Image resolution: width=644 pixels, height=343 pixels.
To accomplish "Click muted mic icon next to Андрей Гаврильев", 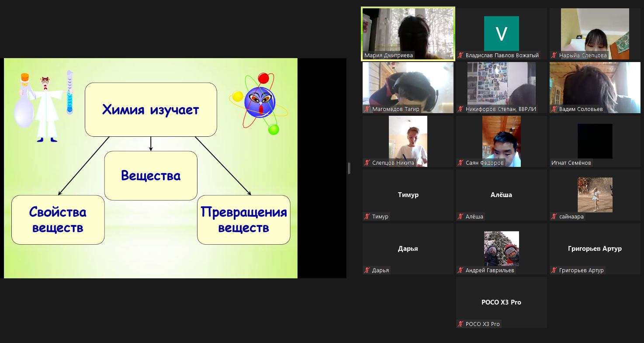I will tap(460, 270).
